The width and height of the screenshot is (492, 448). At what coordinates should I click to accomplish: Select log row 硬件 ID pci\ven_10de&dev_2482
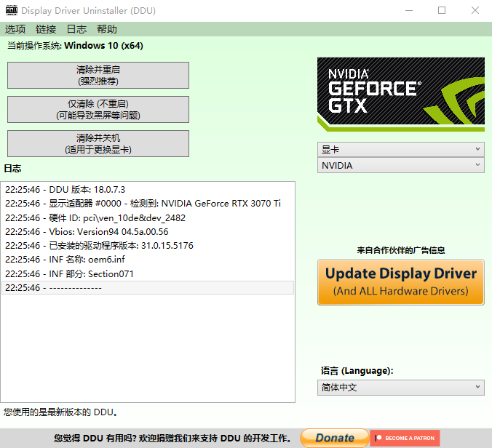(148, 218)
